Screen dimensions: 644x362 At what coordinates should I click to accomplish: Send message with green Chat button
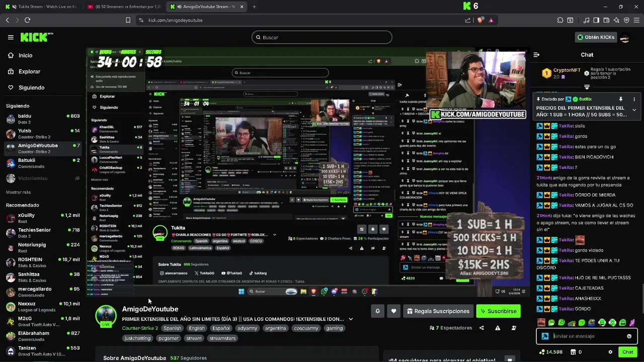point(627,352)
